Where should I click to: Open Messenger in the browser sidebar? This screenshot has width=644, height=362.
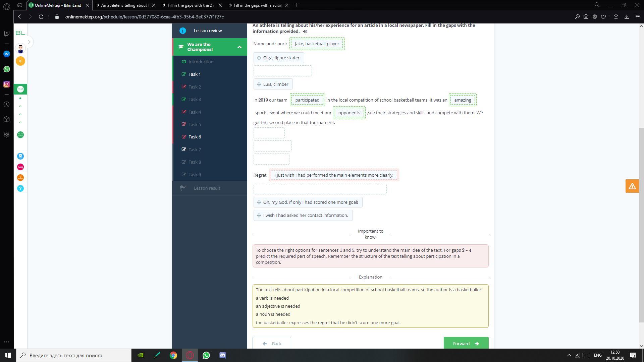[7, 54]
